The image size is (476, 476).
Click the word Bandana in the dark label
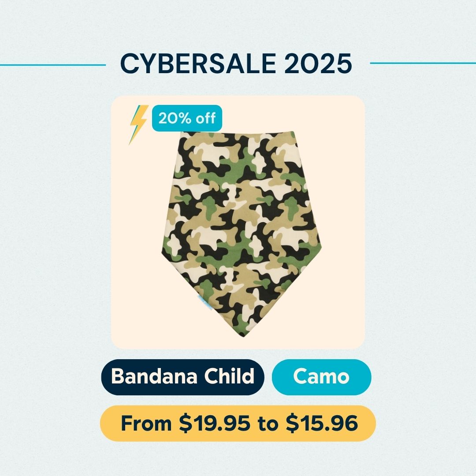point(152,377)
